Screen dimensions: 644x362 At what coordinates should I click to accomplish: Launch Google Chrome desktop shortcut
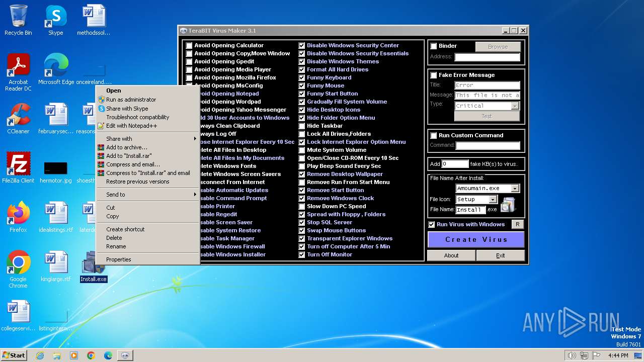(18, 269)
